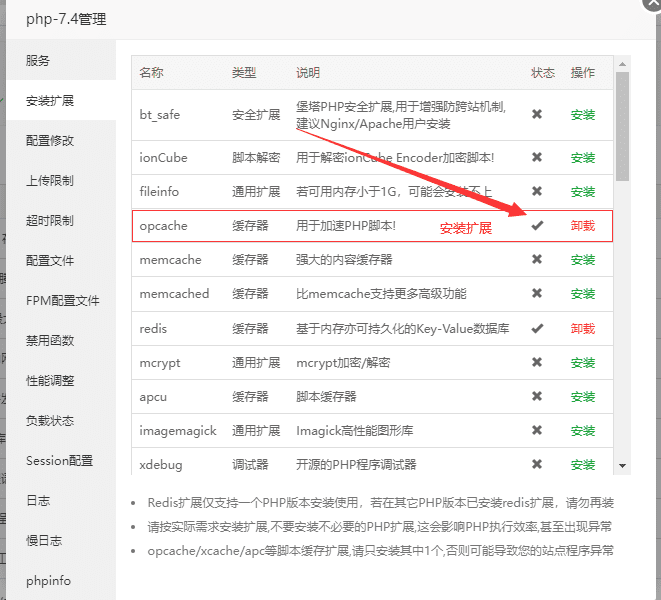
Task: Click the 操作 column header
Action: (583, 73)
